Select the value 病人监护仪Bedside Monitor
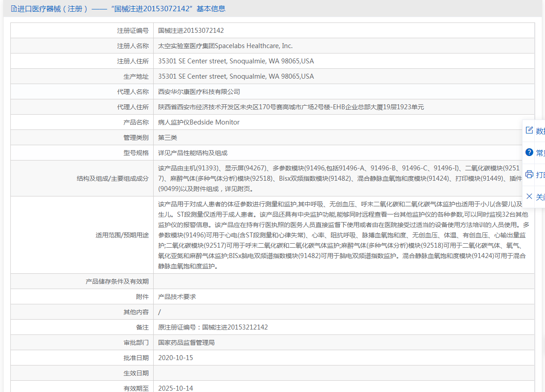545x392 pixels. (x=199, y=122)
